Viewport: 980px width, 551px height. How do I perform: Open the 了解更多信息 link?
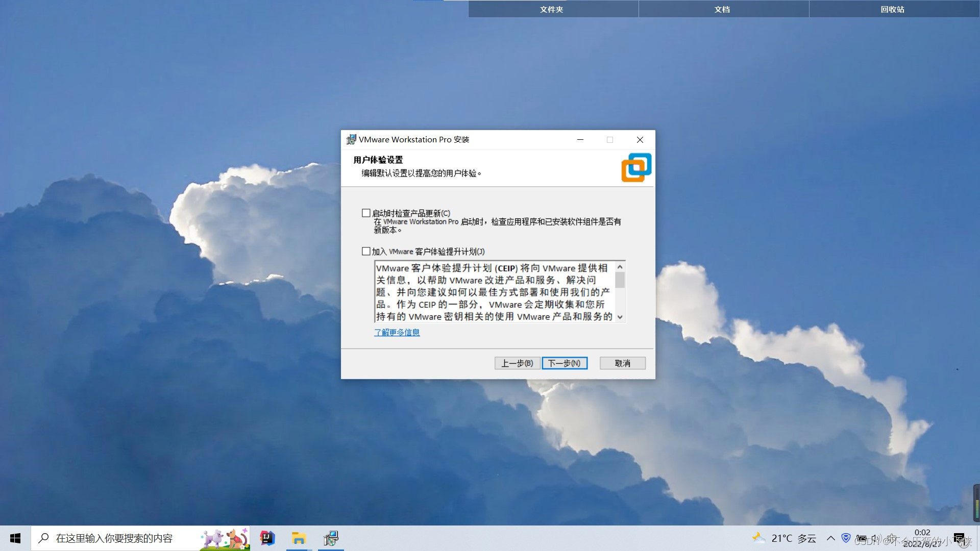[397, 332]
